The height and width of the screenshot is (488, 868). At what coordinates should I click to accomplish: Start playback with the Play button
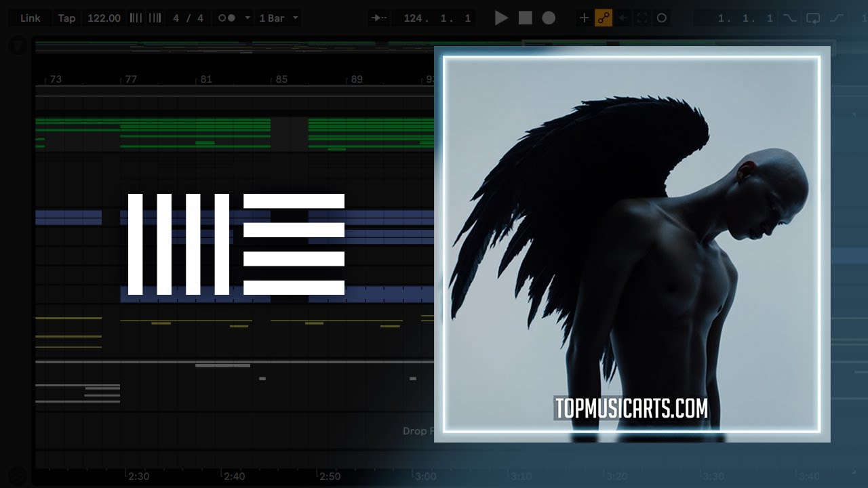pyautogui.click(x=501, y=18)
